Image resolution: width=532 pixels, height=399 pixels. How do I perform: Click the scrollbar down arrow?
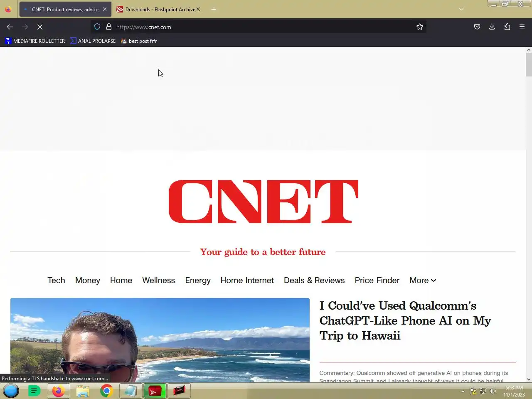(x=529, y=379)
